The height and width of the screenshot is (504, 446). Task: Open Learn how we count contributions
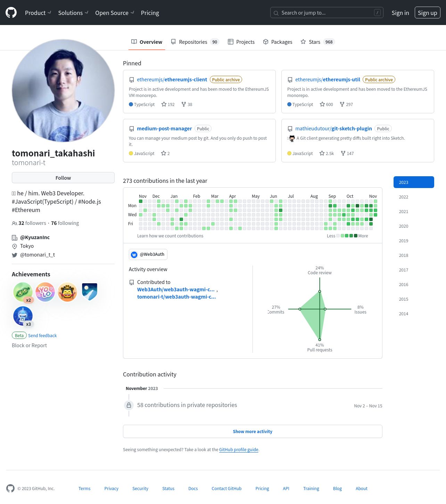pos(170,236)
